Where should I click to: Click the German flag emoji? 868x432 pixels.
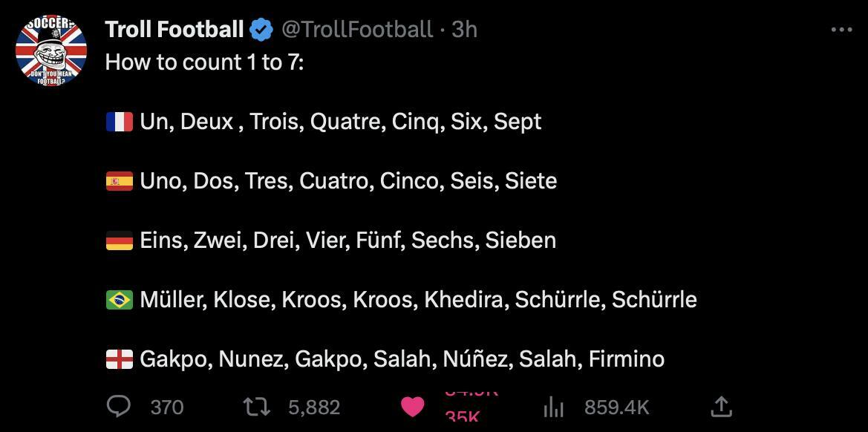[120, 240]
